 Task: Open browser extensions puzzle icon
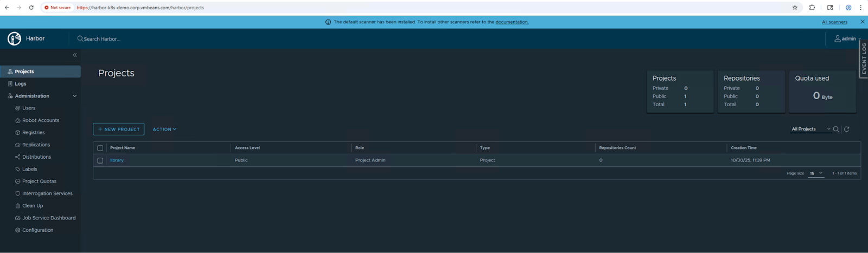point(812,8)
